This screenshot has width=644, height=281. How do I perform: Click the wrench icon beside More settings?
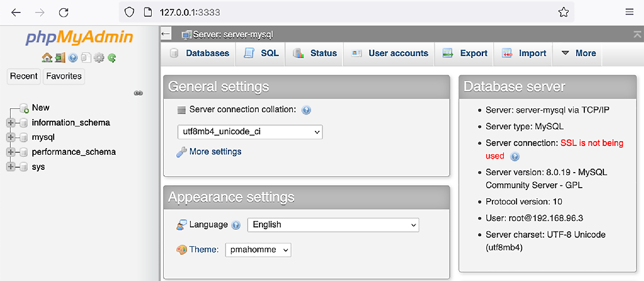click(x=181, y=152)
